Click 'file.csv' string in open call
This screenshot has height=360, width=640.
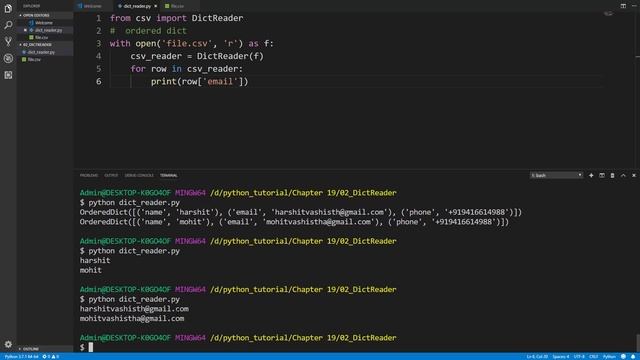coord(187,43)
